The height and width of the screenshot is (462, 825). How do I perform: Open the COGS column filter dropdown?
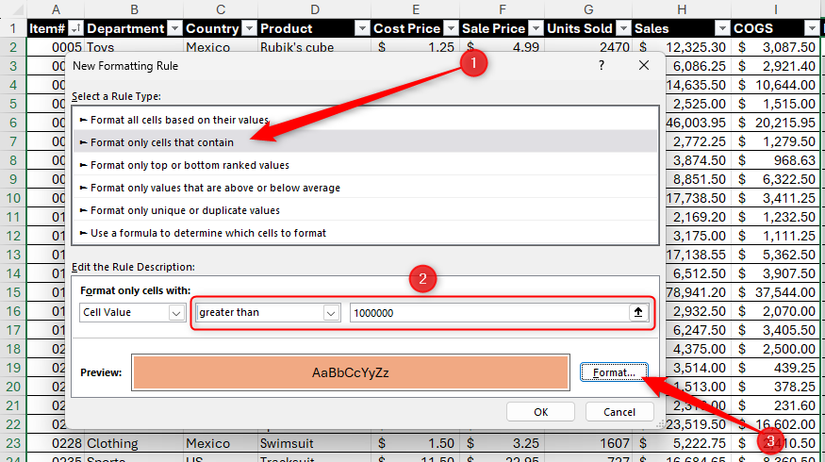(811, 28)
